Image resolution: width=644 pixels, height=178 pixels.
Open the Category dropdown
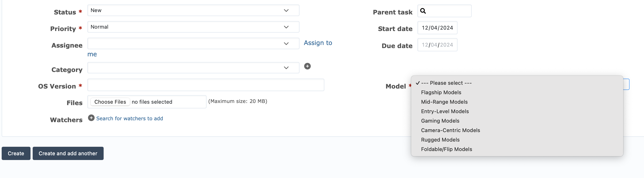click(x=286, y=67)
